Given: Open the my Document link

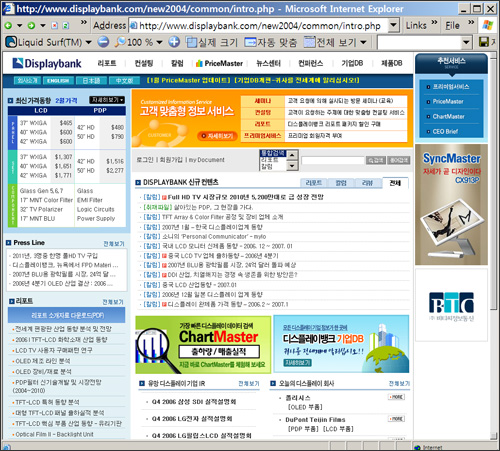Looking at the screenshot, I should pos(207,160).
